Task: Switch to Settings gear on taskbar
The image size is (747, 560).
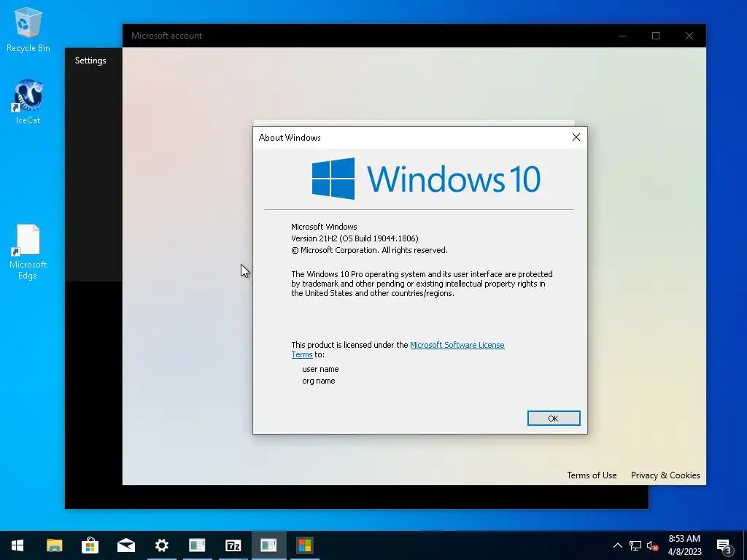Action: point(161,545)
